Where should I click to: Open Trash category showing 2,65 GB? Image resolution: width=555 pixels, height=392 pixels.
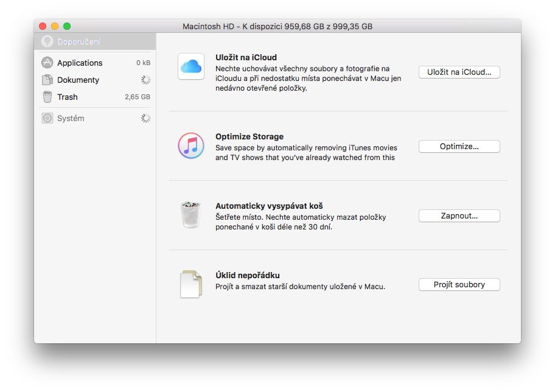tap(68, 97)
